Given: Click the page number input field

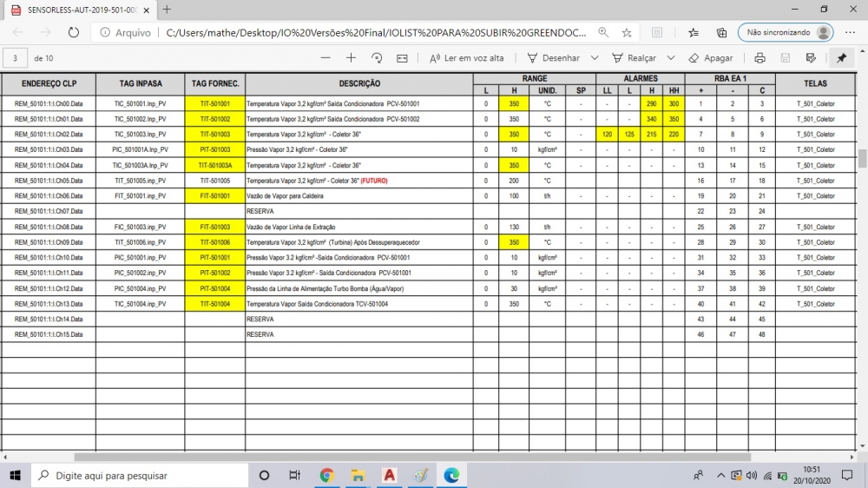Looking at the screenshot, I should (15, 57).
